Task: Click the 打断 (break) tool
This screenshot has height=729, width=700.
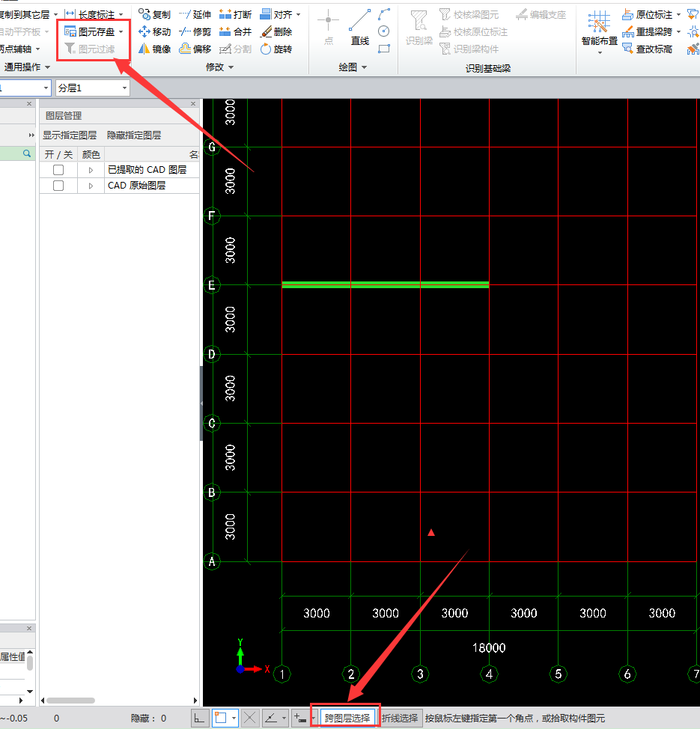Action: coord(235,15)
